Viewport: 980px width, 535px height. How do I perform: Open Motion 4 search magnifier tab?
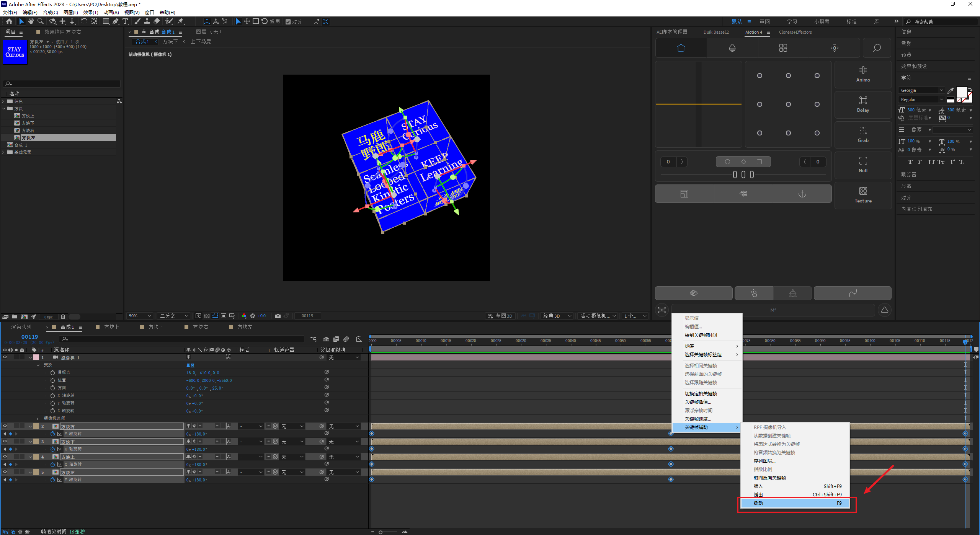(877, 48)
